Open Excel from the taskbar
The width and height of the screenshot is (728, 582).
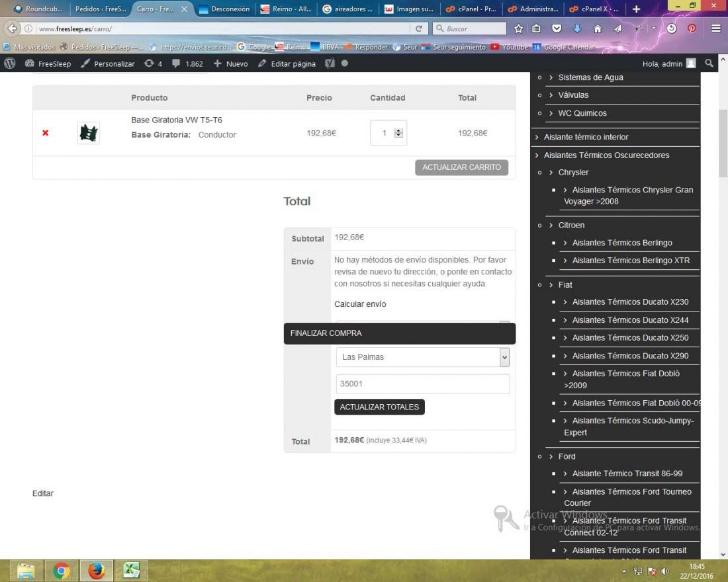tap(132, 570)
